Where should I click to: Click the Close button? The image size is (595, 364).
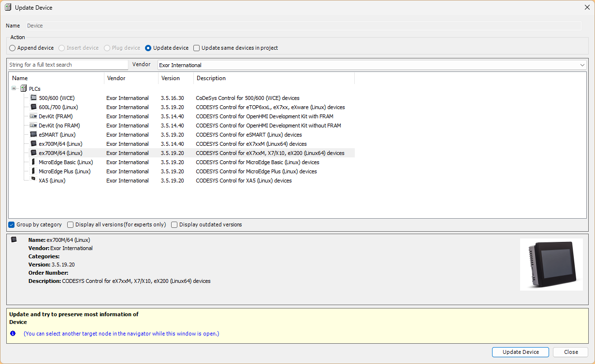[570, 352]
